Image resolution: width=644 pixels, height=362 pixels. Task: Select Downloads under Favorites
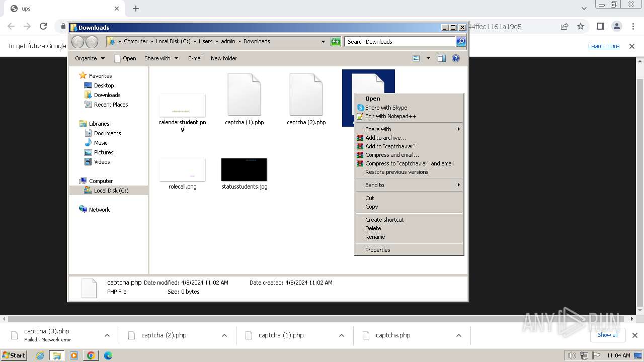point(107,95)
